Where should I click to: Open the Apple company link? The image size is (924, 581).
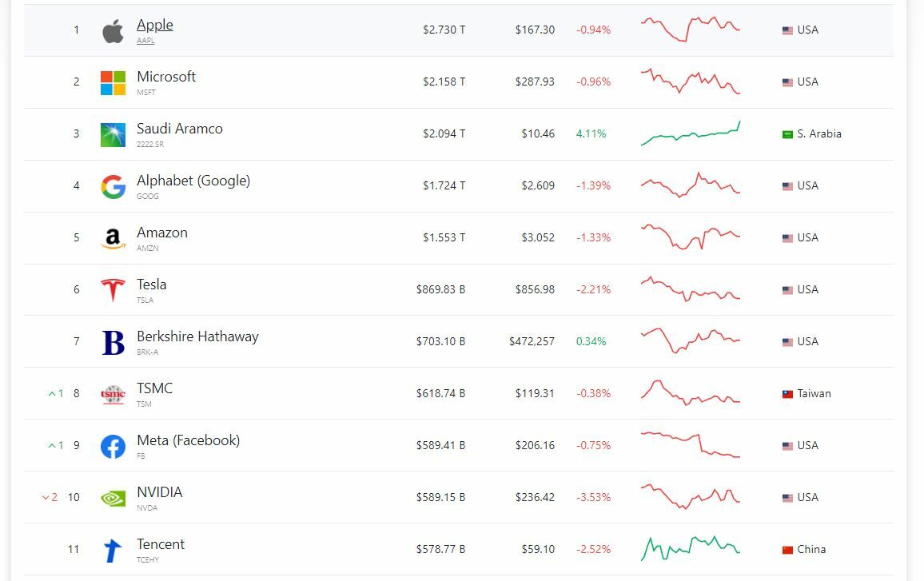[x=154, y=25]
